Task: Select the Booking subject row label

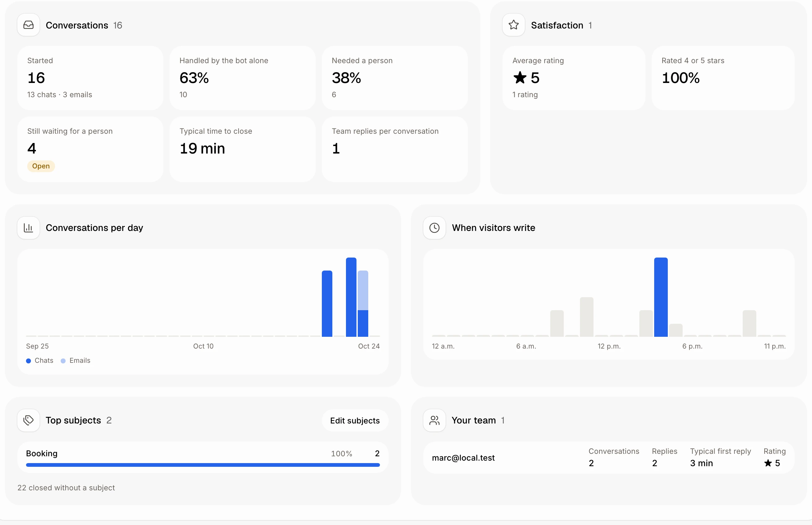Action: (x=41, y=453)
